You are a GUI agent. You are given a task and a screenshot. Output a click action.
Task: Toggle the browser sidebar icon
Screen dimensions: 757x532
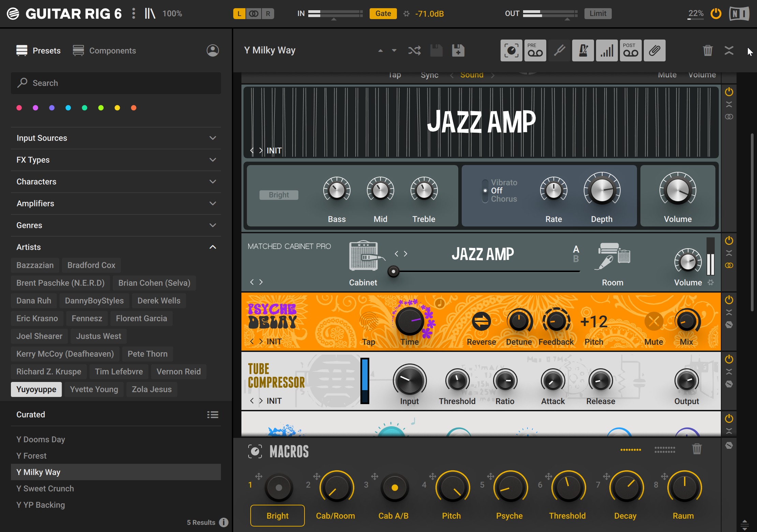[x=150, y=14]
